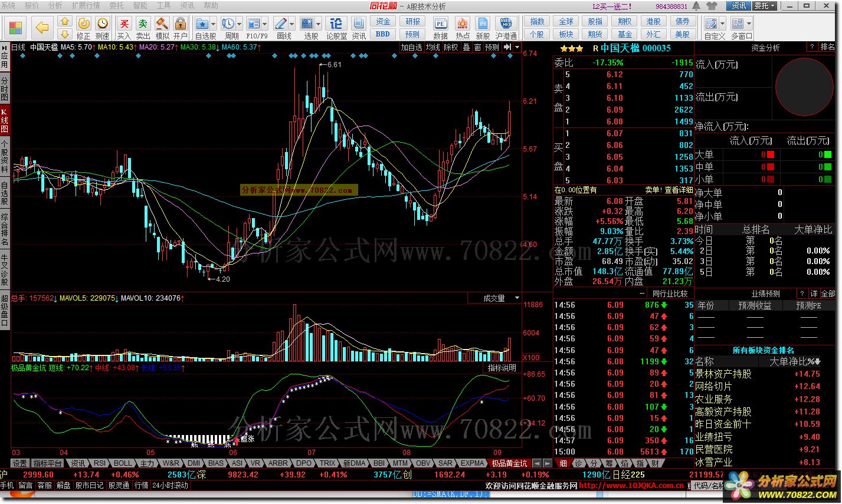Open the 模拟 simulation gavel icon
This screenshot has width=842, height=504.
click(162, 24)
